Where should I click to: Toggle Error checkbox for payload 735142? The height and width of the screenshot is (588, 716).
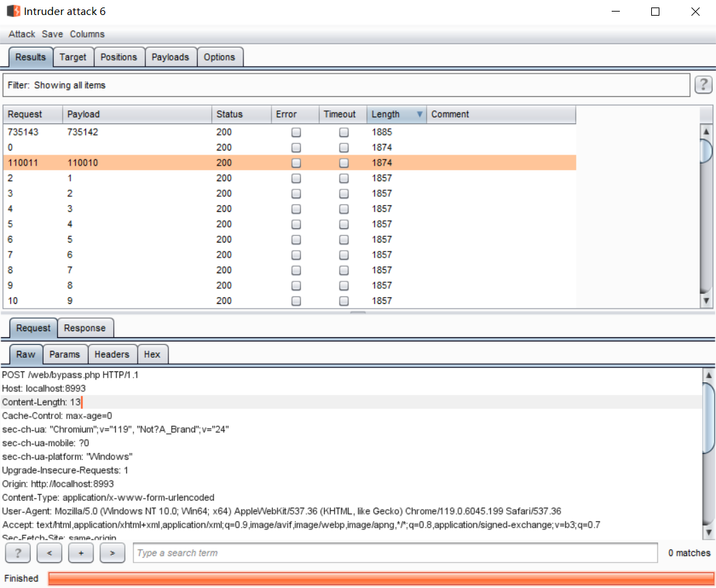pyautogui.click(x=296, y=132)
